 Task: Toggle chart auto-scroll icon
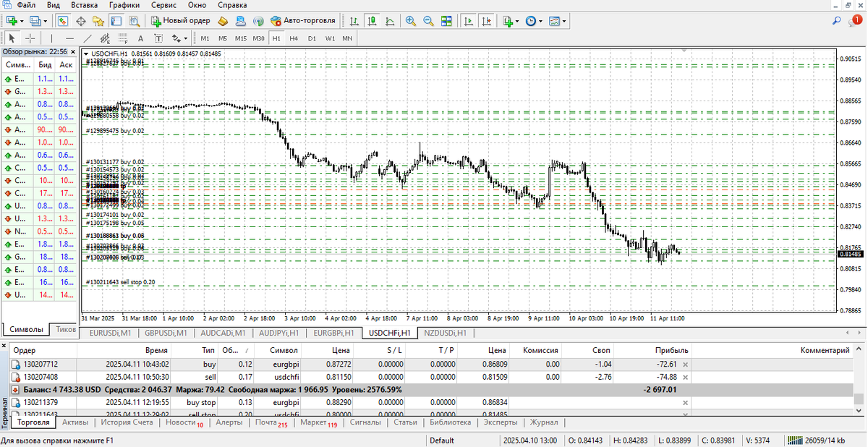467,21
